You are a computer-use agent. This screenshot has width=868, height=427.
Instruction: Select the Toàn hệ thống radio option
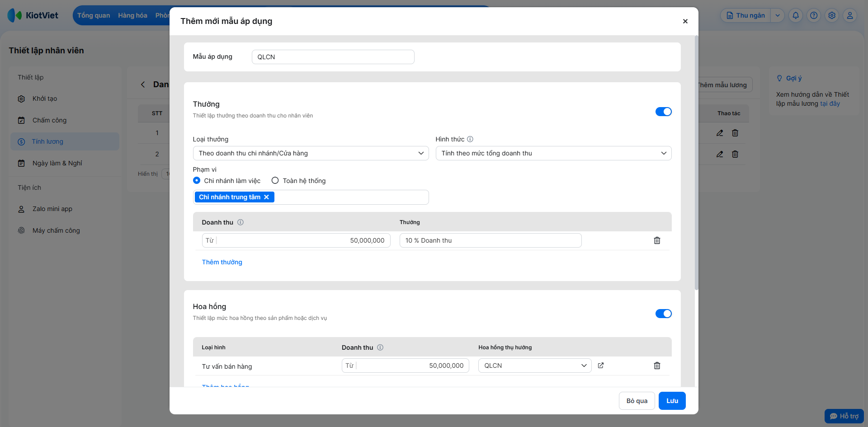pyautogui.click(x=275, y=180)
